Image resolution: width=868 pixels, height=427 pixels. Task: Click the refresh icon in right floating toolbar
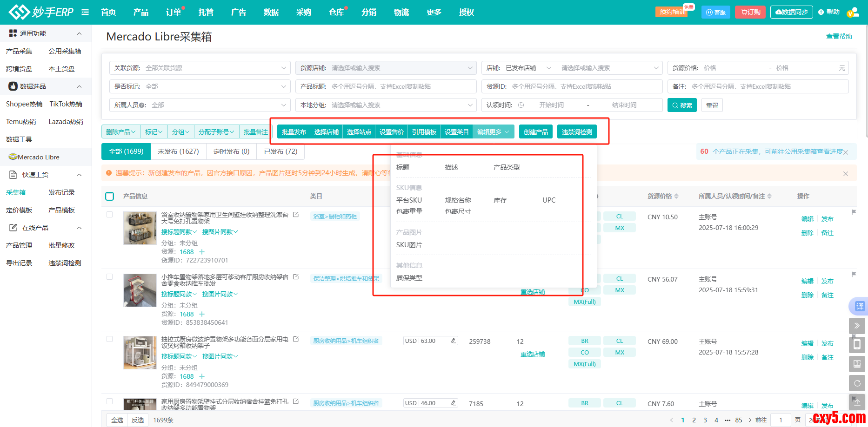pos(857,383)
